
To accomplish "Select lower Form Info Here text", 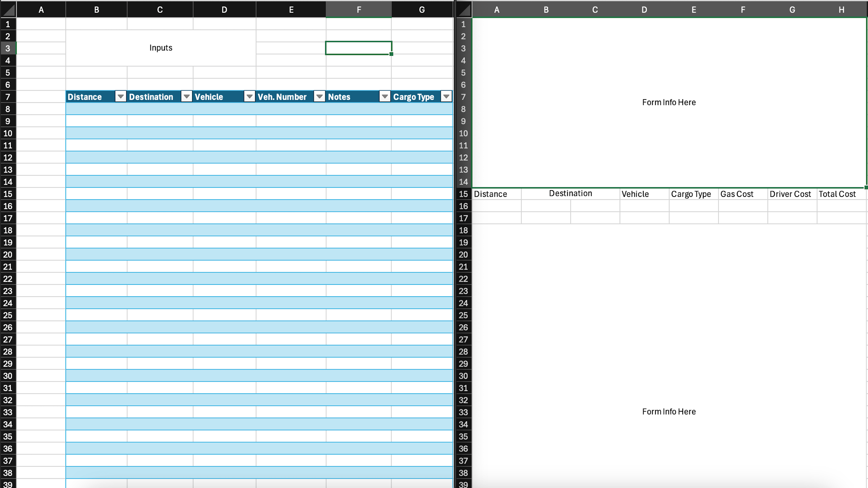I will click(x=669, y=412).
